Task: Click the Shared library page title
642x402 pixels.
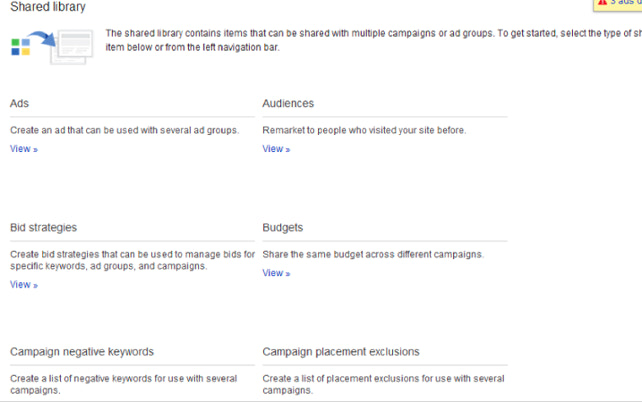Action: click(48, 7)
